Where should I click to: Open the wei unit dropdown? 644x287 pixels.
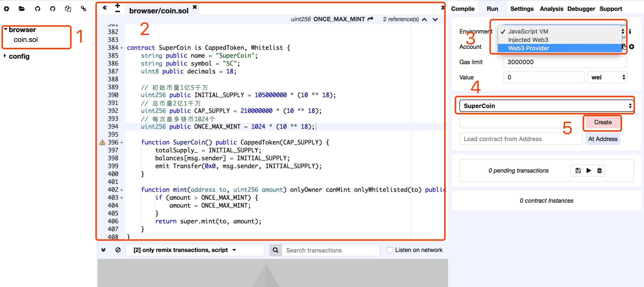point(607,77)
